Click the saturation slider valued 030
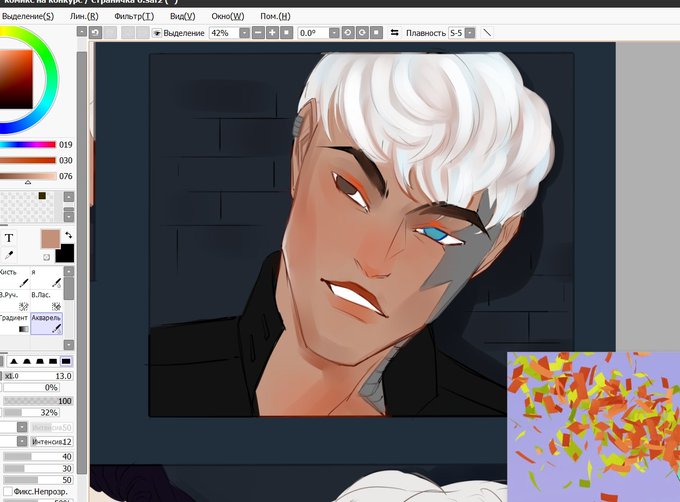680x502 pixels. click(x=28, y=160)
